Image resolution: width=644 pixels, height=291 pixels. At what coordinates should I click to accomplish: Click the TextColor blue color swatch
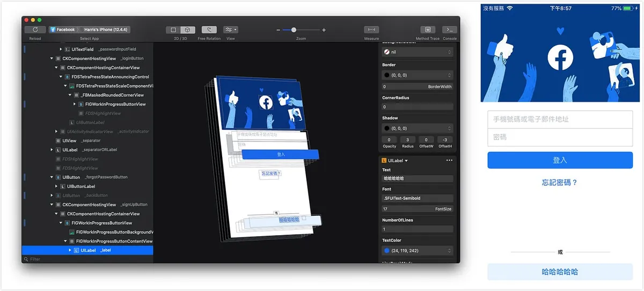(386, 251)
